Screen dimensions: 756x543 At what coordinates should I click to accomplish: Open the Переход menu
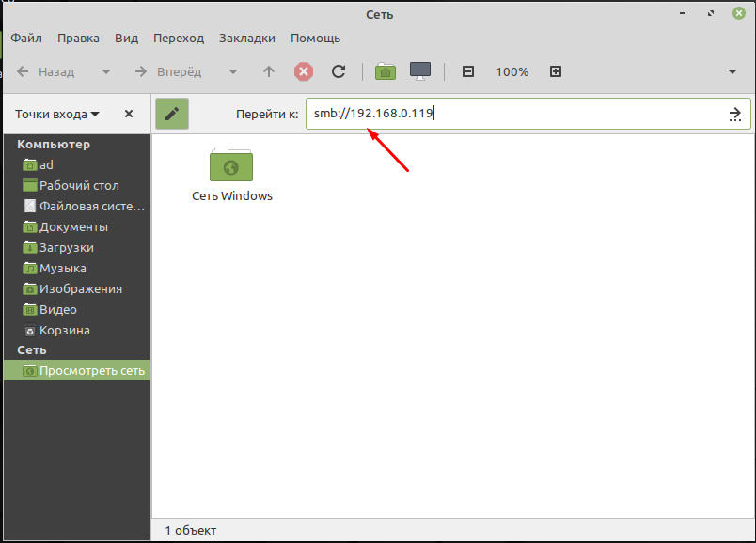click(179, 39)
